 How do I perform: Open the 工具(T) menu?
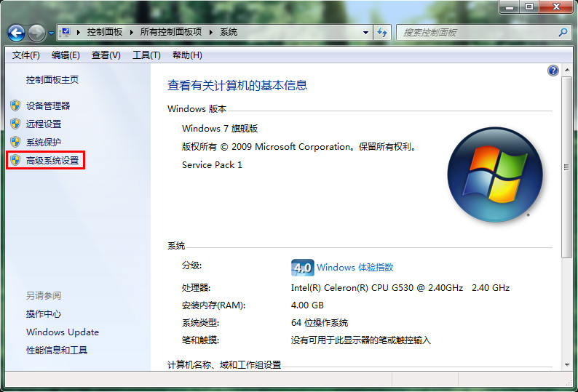[146, 55]
